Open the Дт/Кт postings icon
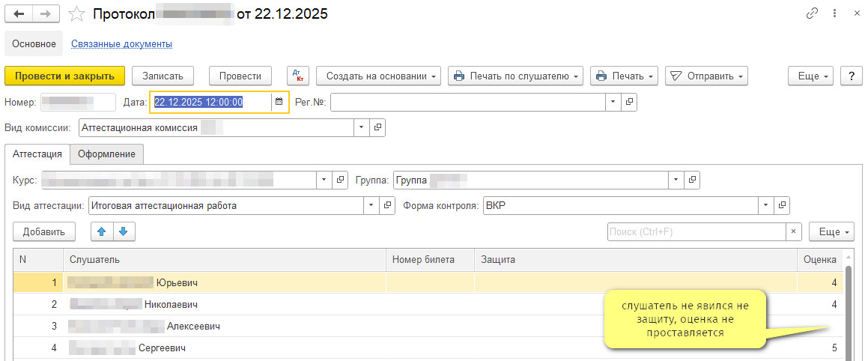The height and width of the screenshot is (361, 868). tap(298, 76)
